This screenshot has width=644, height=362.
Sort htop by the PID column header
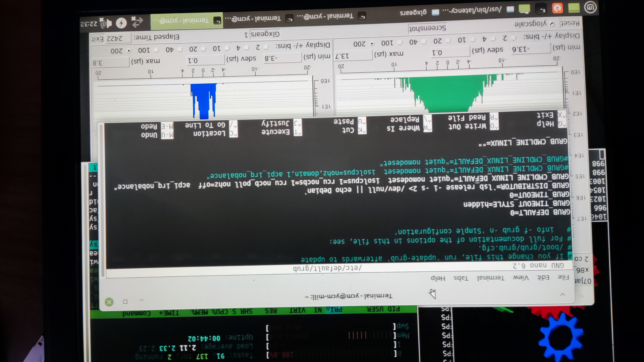tap(394, 309)
